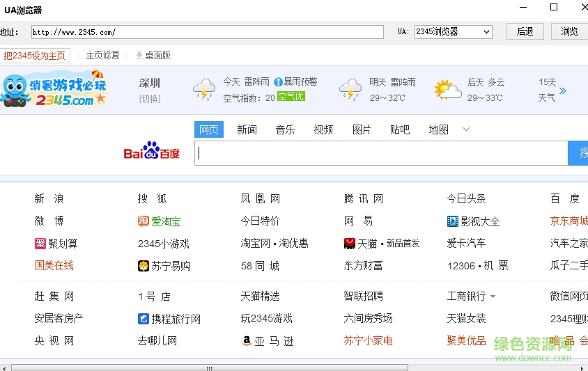
Task: Expand the 工商银行 dropdown arrow
Action: tap(493, 297)
